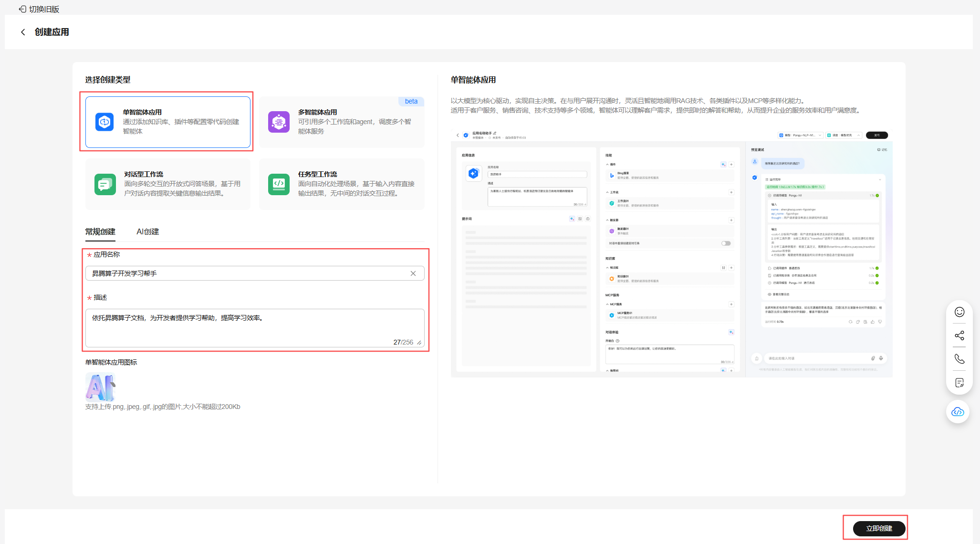
Task: Click the back arrow beside 创建应用
Action: (x=23, y=32)
